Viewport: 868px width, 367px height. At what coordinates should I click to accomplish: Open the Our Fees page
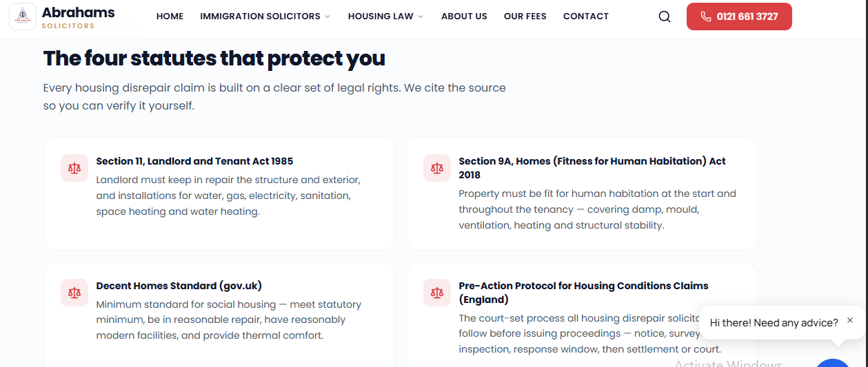pyautogui.click(x=525, y=17)
